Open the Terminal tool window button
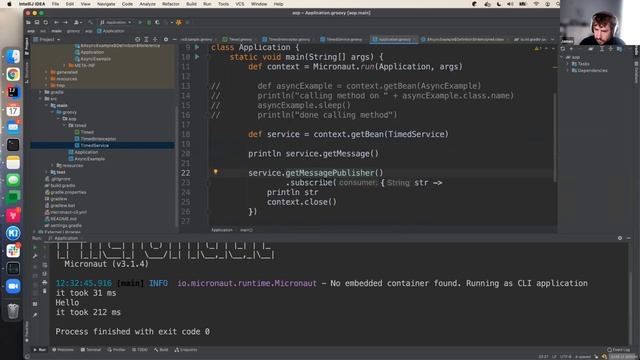 click(x=91, y=350)
